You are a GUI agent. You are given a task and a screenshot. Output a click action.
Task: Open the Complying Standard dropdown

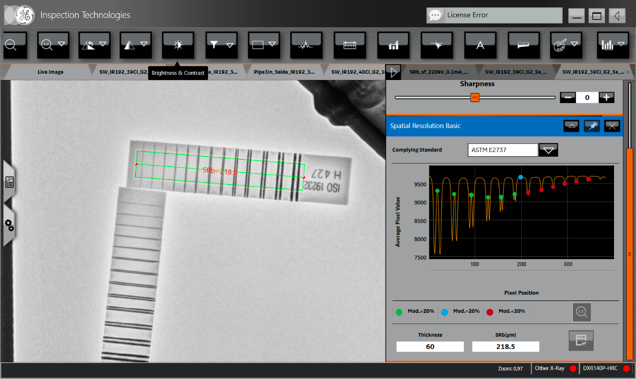coord(548,150)
